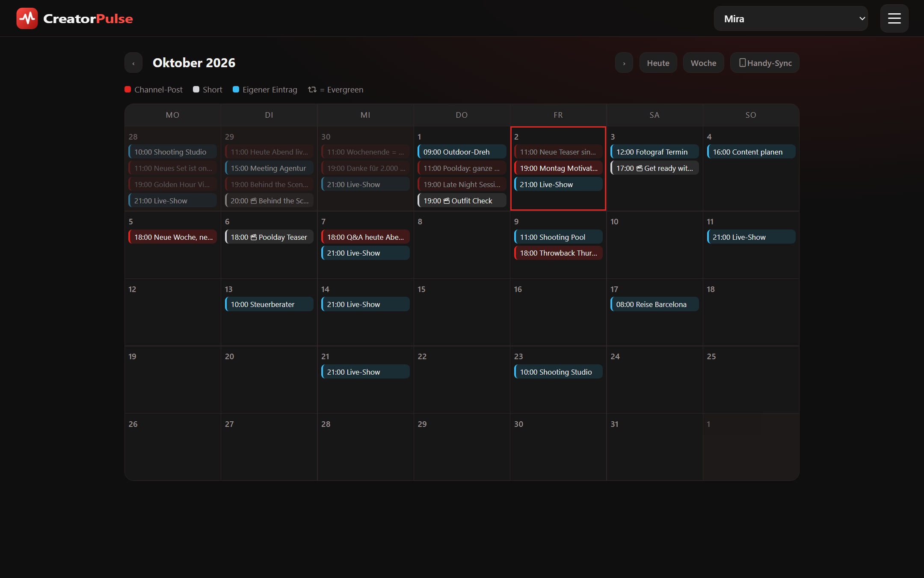Open Handy-Sync
Viewport: 924px width, 578px height.
(x=765, y=63)
